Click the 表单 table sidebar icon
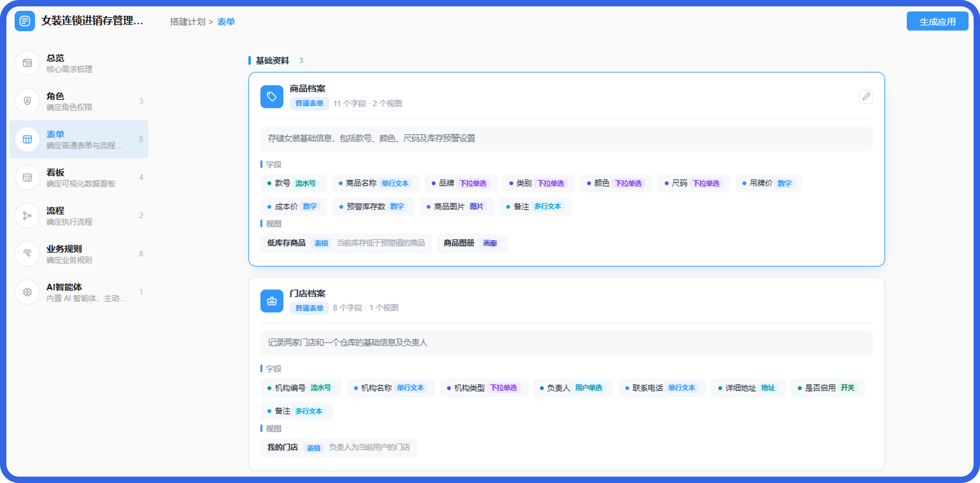 (27, 140)
